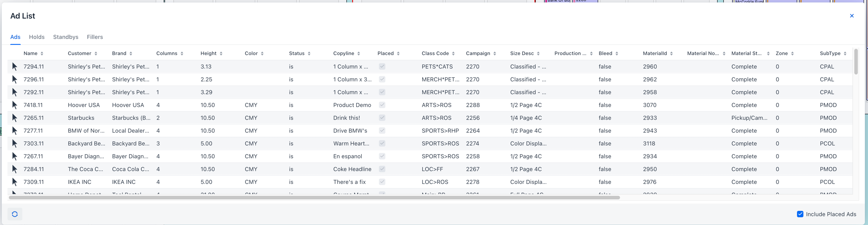The image size is (868, 225).
Task: Sort by the Status column header
Action: (297, 54)
